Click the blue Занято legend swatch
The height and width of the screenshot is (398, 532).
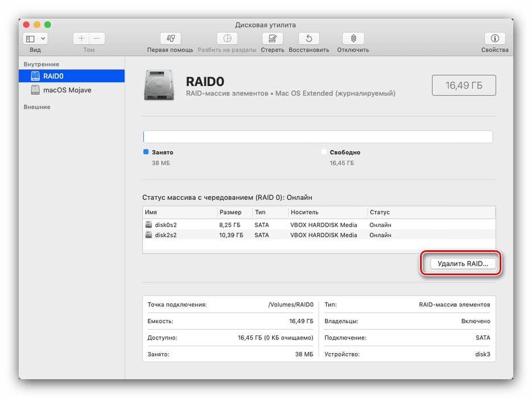(x=146, y=152)
